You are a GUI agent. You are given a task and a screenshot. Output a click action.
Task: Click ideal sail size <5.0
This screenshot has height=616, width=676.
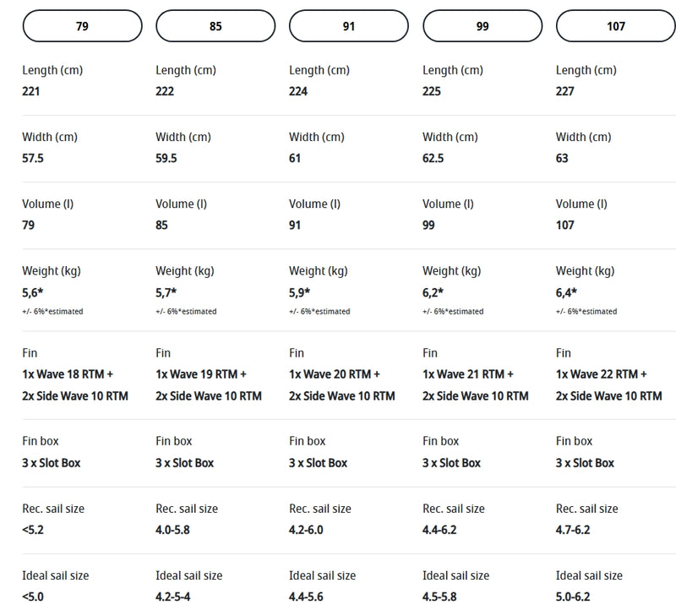click(35, 597)
